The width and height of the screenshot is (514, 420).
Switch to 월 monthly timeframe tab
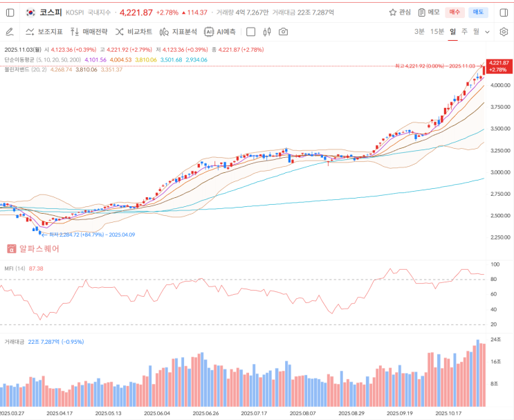(476, 32)
